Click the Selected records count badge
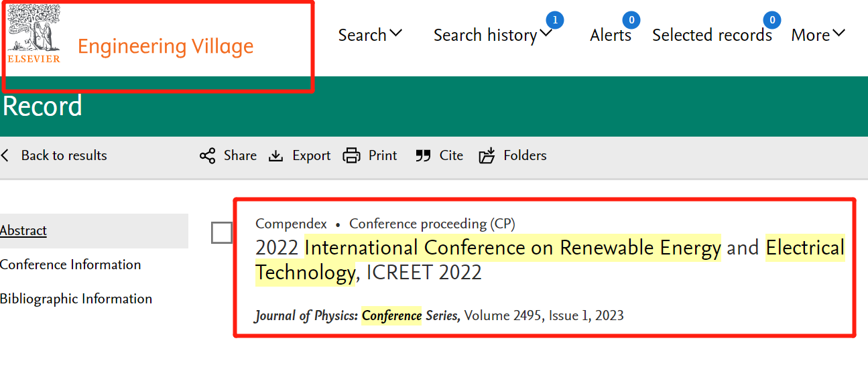 (x=772, y=20)
